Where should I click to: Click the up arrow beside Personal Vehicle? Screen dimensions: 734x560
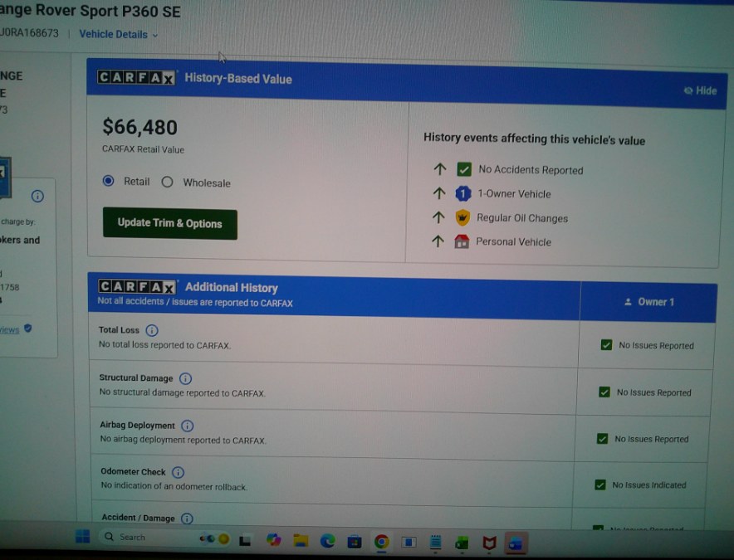(x=438, y=241)
